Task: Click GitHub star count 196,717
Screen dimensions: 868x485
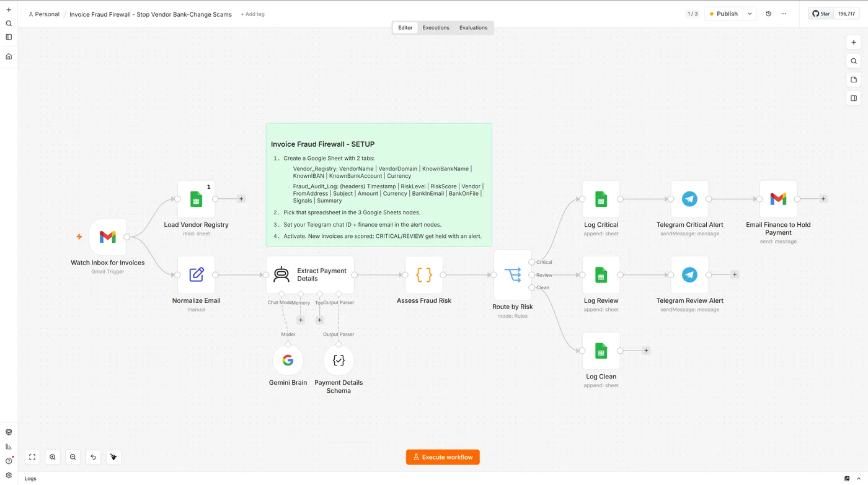Action: 846,14
